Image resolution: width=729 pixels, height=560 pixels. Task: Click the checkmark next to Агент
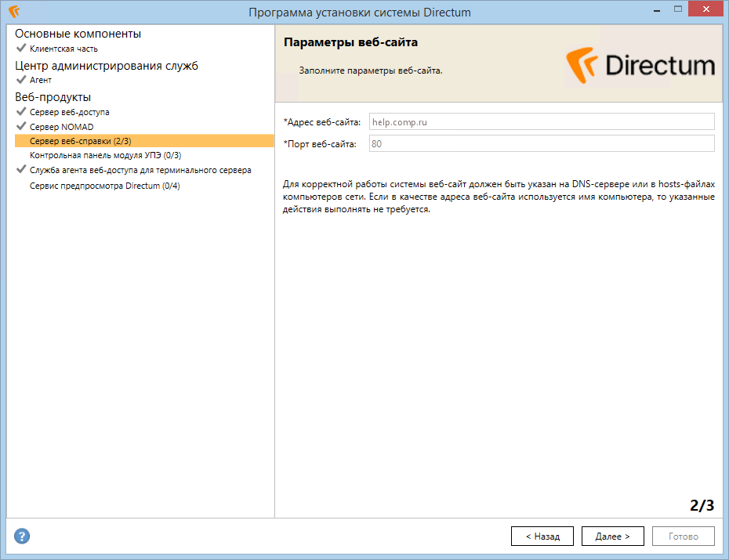[21, 80]
